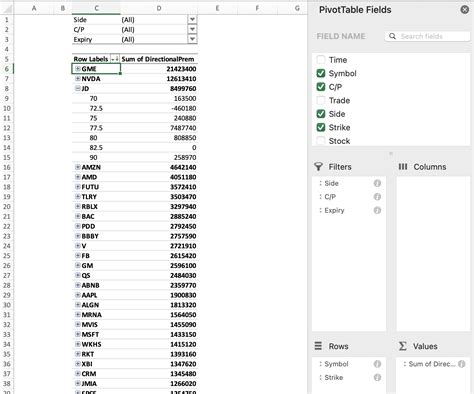Select the Strike field in Rows area
The width and height of the screenshot is (474, 394).
coord(349,378)
